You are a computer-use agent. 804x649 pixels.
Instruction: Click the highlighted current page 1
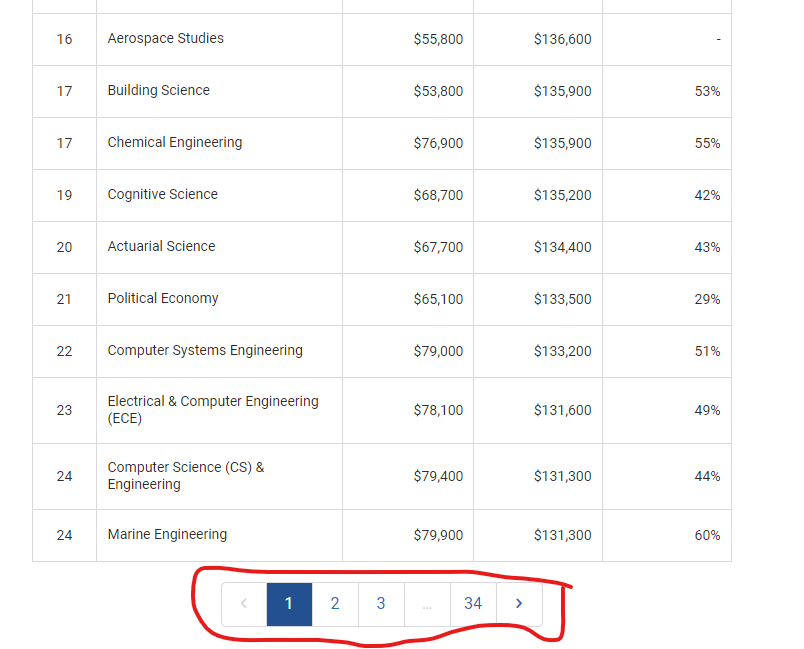(x=289, y=604)
